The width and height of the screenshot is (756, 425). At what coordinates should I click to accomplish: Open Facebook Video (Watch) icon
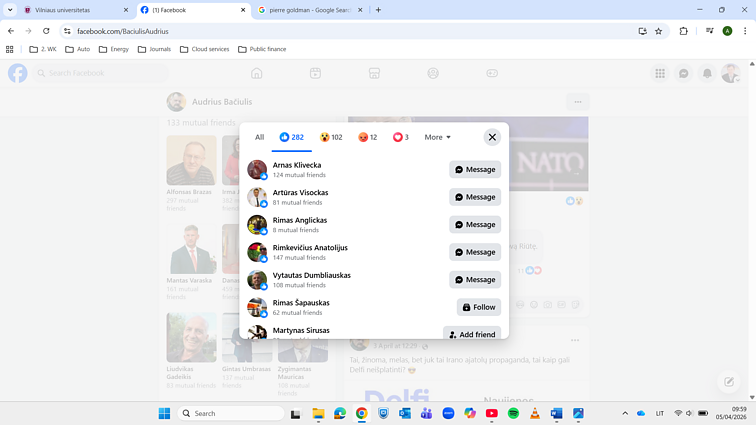point(315,73)
